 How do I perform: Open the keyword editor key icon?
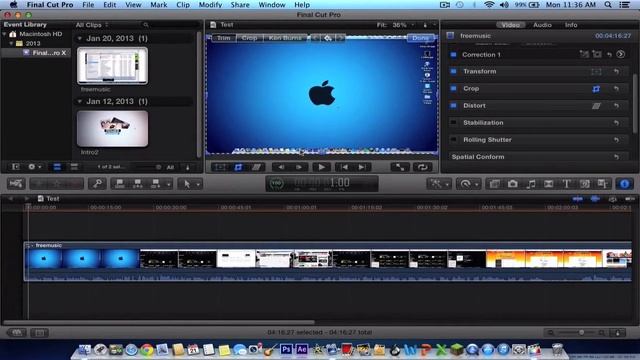coord(98,184)
